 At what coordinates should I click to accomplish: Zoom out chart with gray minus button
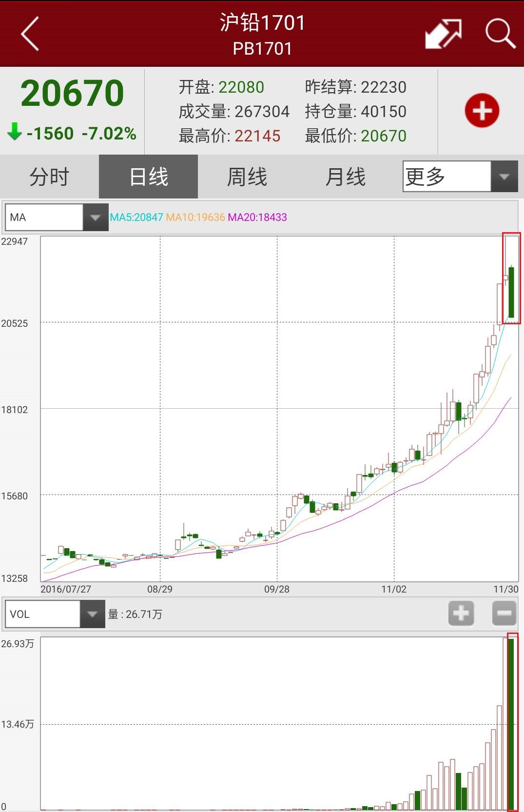(x=504, y=613)
